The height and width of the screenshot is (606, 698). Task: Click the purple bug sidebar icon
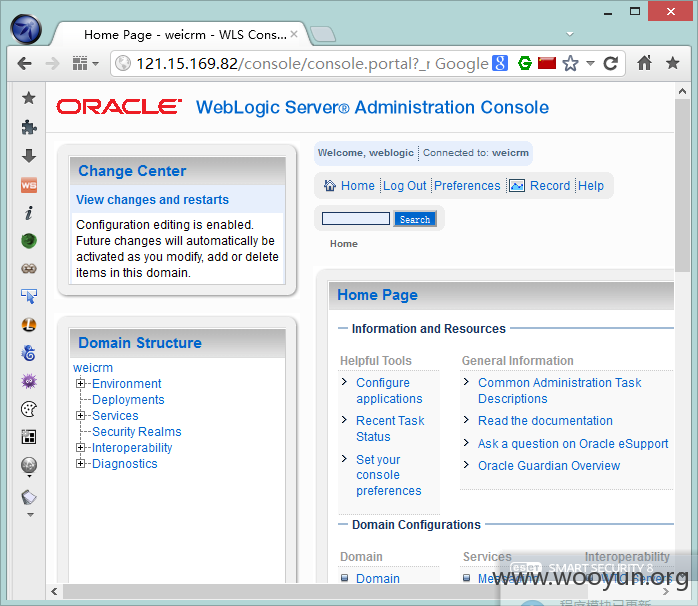[x=29, y=381]
